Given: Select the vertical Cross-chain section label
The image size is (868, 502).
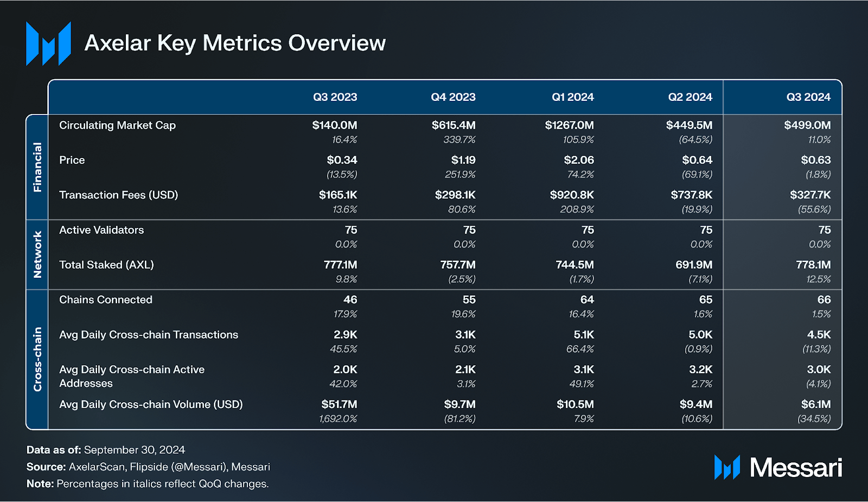Looking at the screenshot, I should pyautogui.click(x=37, y=359).
